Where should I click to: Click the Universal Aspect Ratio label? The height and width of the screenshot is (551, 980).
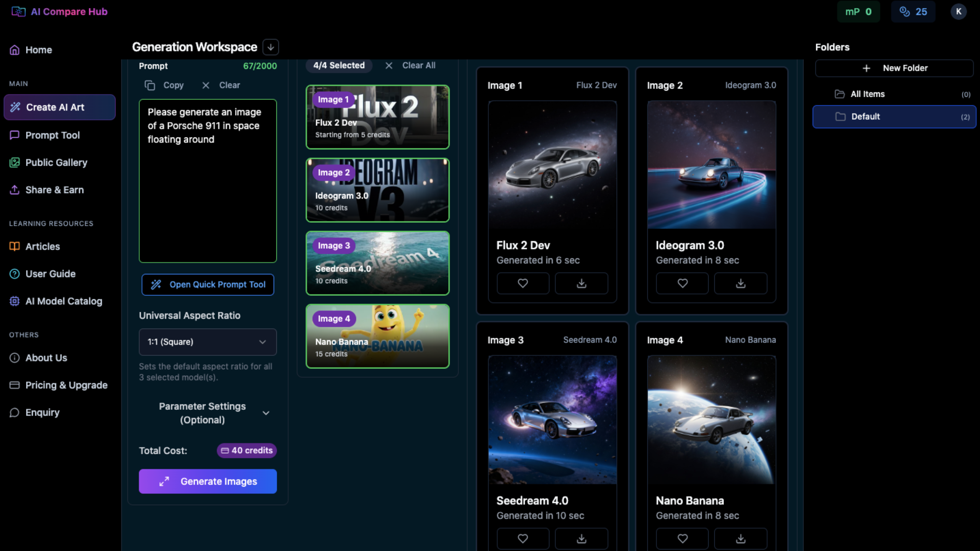[x=189, y=315]
